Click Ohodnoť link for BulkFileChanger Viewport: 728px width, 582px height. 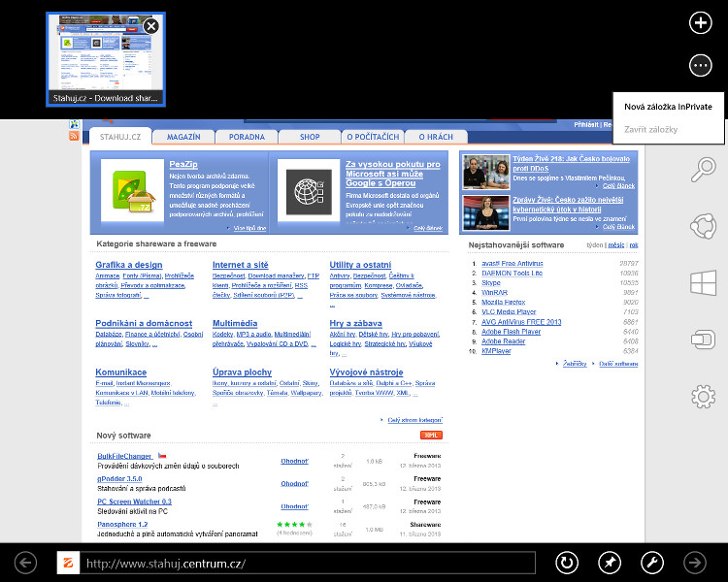pos(294,461)
